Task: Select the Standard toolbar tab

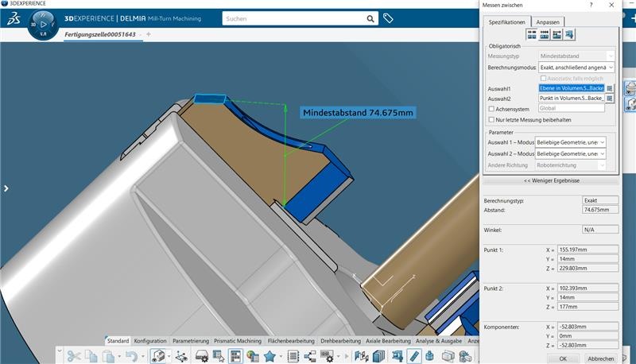Action: click(118, 341)
